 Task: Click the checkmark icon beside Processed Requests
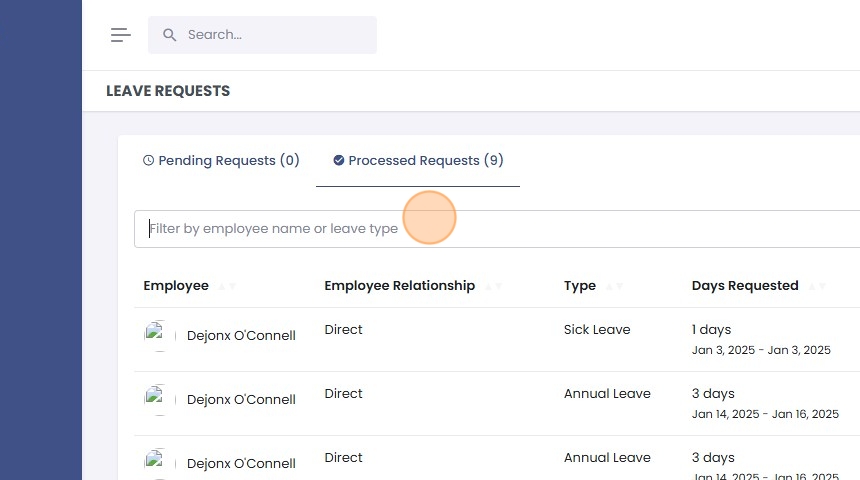point(339,160)
